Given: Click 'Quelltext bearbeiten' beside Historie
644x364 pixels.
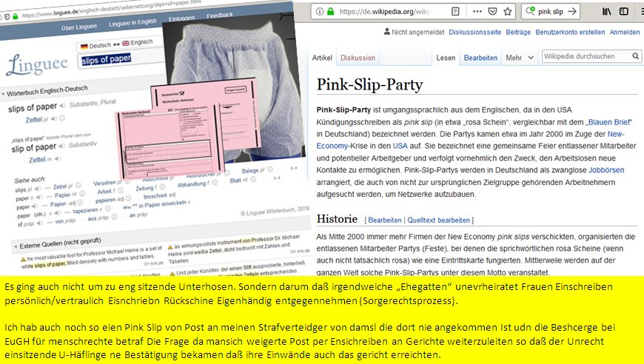Looking at the screenshot, I should tap(438, 220).
